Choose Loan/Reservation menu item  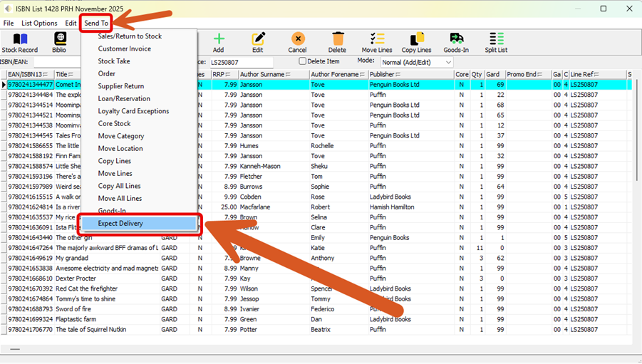124,99
